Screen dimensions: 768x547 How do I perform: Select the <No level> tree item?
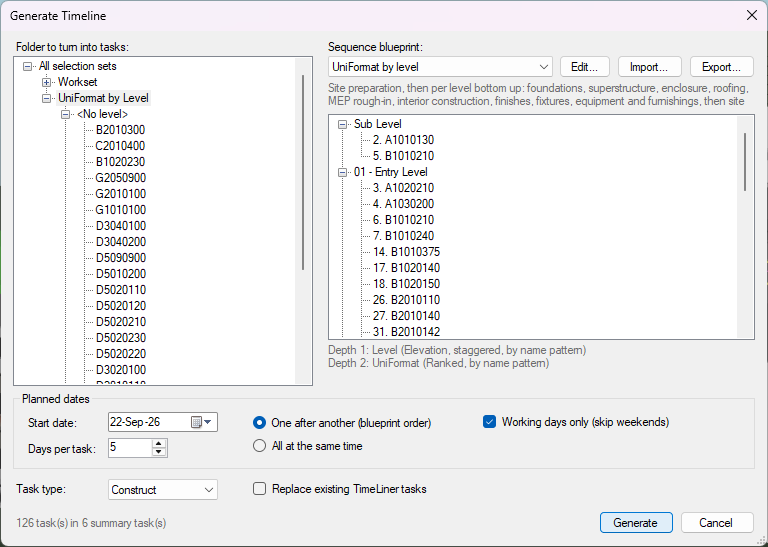click(102, 114)
